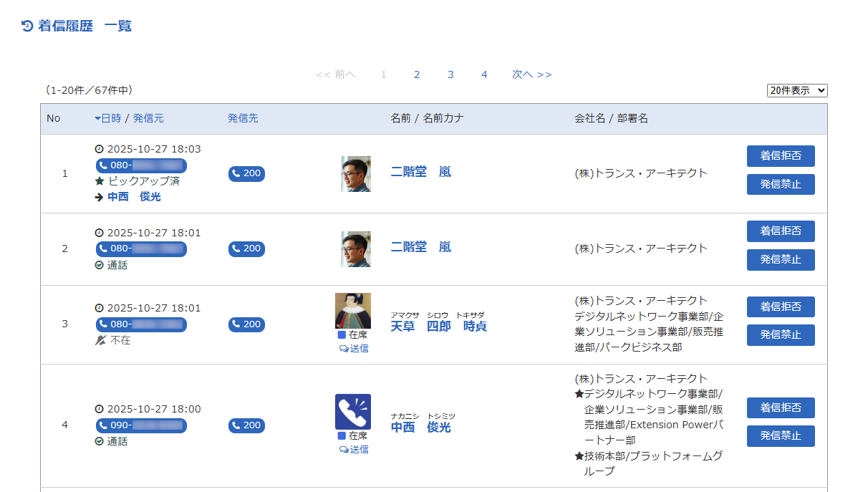Select the 一覧 tab in the page header
The height and width of the screenshot is (492, 868).
119,26
